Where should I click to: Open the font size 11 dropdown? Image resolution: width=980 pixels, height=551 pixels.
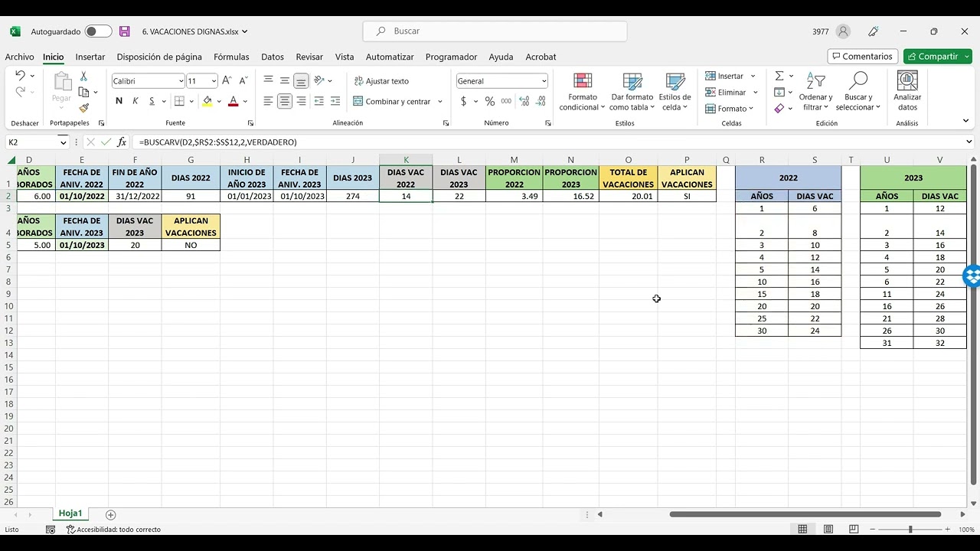(x=214, y=81)
